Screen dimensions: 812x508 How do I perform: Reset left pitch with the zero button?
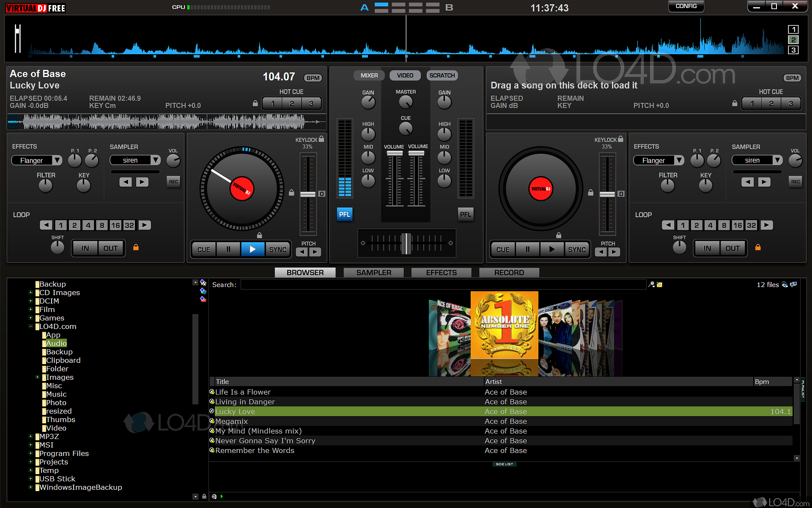[x=322, y=194]
